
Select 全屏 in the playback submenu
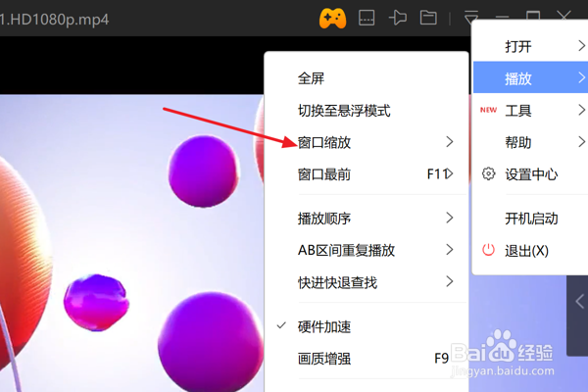pos(367,78)
